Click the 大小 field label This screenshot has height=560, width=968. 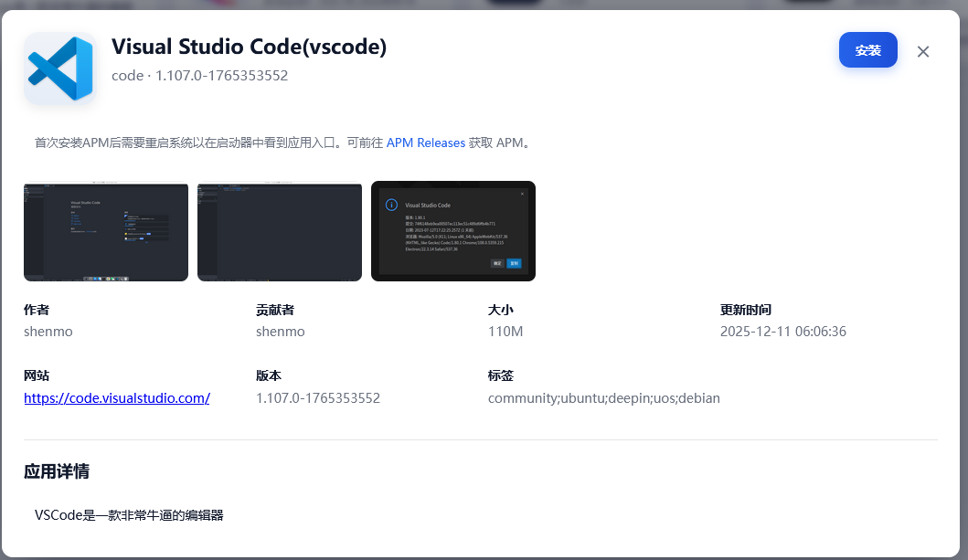[501, 311]
